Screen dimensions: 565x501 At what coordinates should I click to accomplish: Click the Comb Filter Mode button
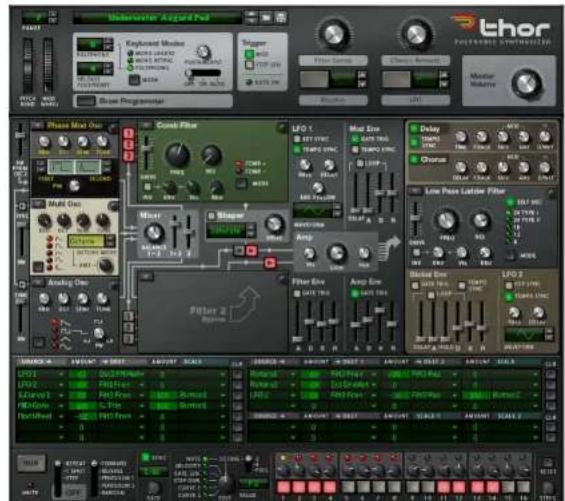241,183
